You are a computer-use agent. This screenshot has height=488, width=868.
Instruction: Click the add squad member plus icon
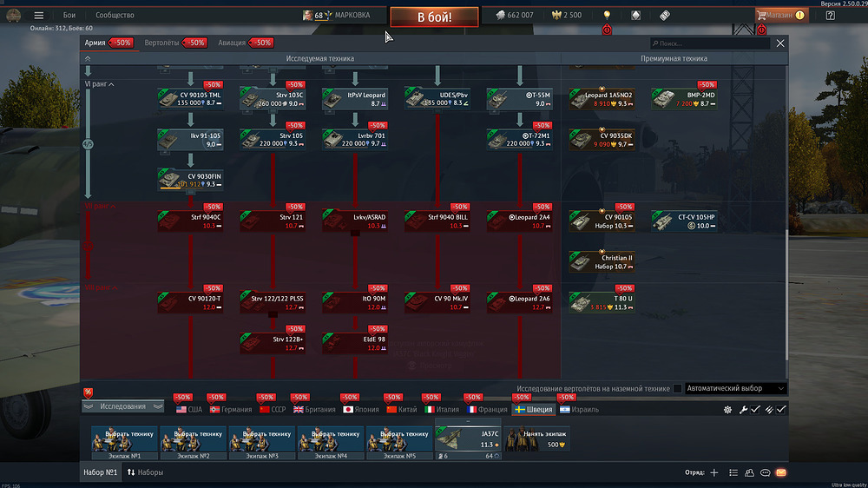(713, 472)
